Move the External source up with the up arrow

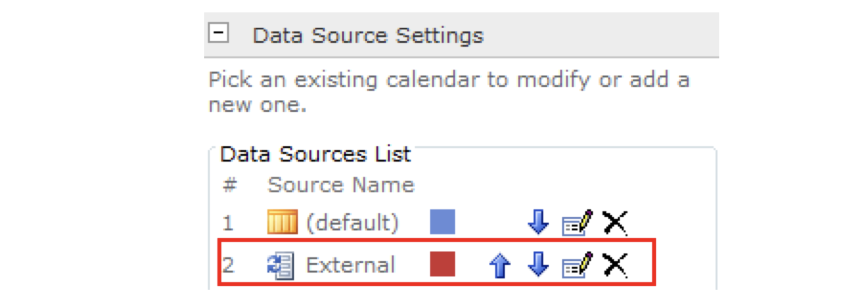499,265
